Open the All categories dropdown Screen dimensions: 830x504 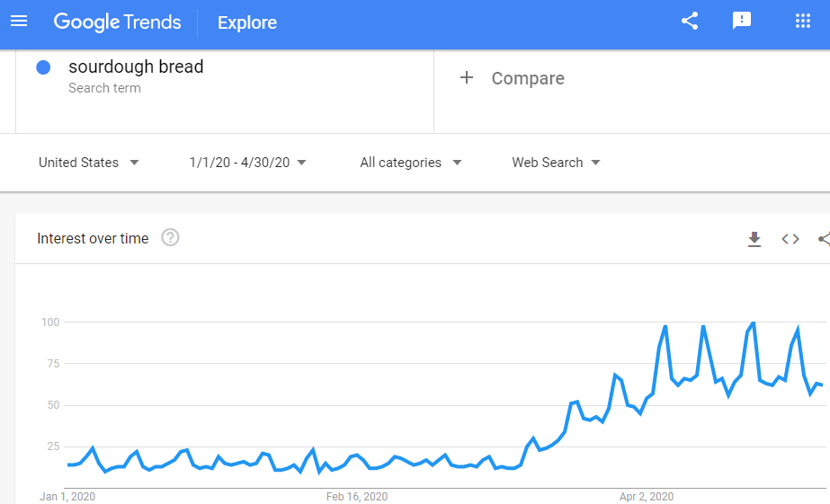[x=411, y=163]
